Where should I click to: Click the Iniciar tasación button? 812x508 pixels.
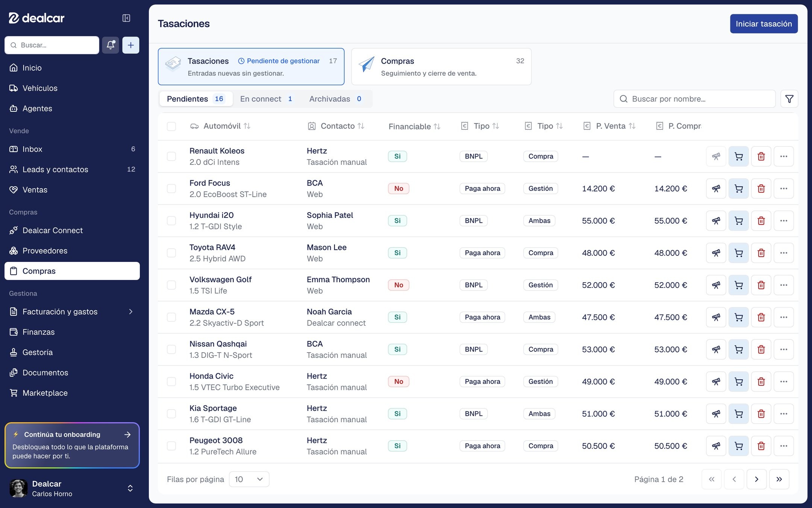click(764, 24)
